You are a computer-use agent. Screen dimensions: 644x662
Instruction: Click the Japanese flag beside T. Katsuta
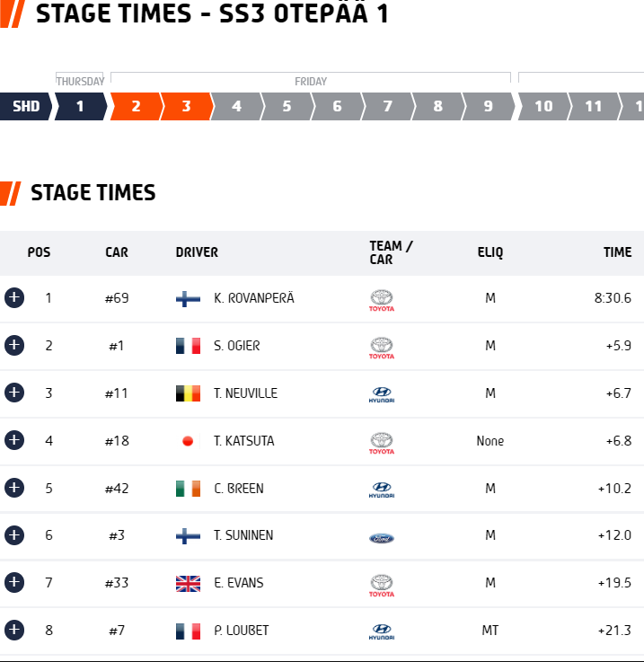188,441
